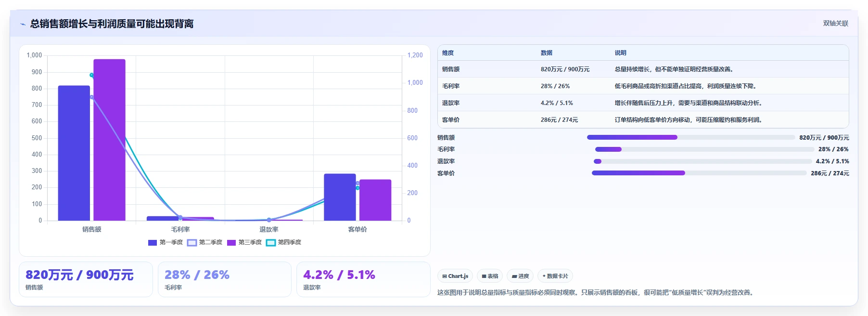Click the 销售额 progress bar
This screenshot has height=316, width=868.
coord(691,137)
